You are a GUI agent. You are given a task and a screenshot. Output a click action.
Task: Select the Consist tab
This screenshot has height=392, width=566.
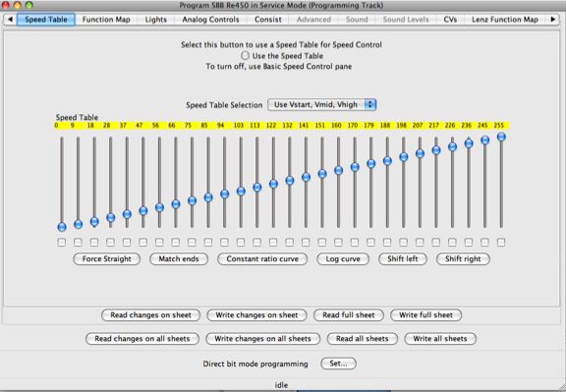point(268,20)
